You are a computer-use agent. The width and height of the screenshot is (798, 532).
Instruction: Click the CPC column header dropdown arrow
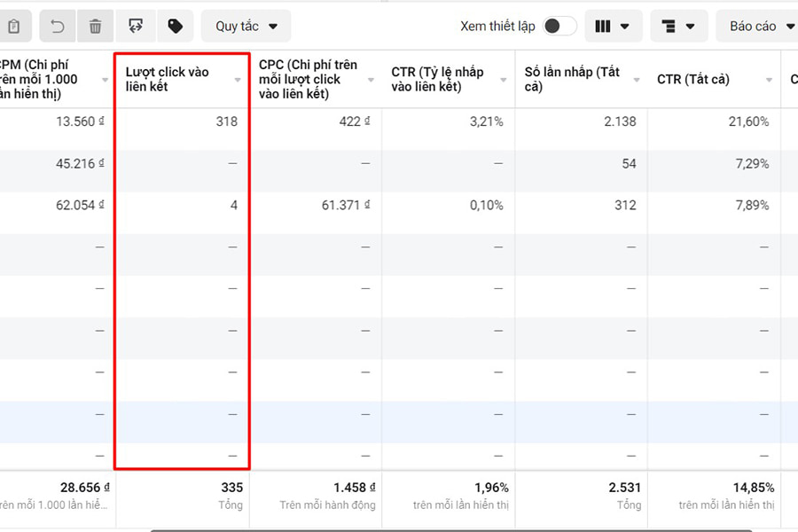click(x=371, y=80)
